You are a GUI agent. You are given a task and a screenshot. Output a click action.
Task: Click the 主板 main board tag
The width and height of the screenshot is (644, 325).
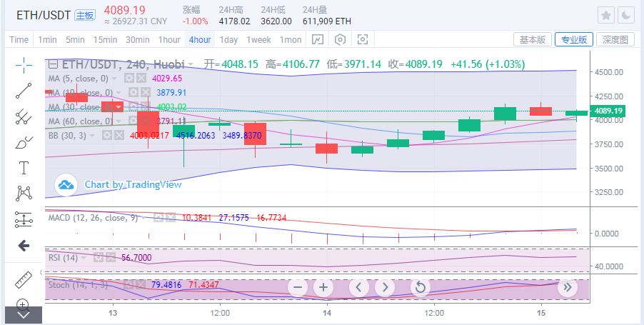tap(85, 16)
